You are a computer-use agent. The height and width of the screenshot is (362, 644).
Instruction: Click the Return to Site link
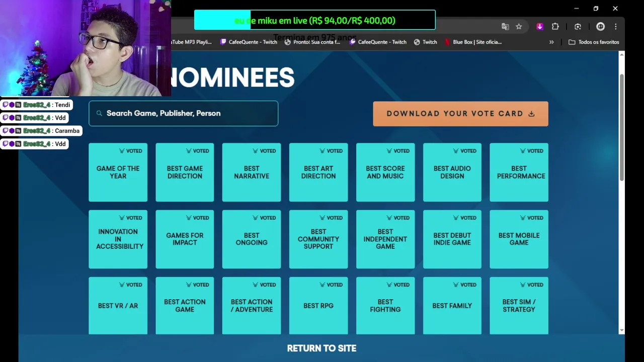click(321, 348)
